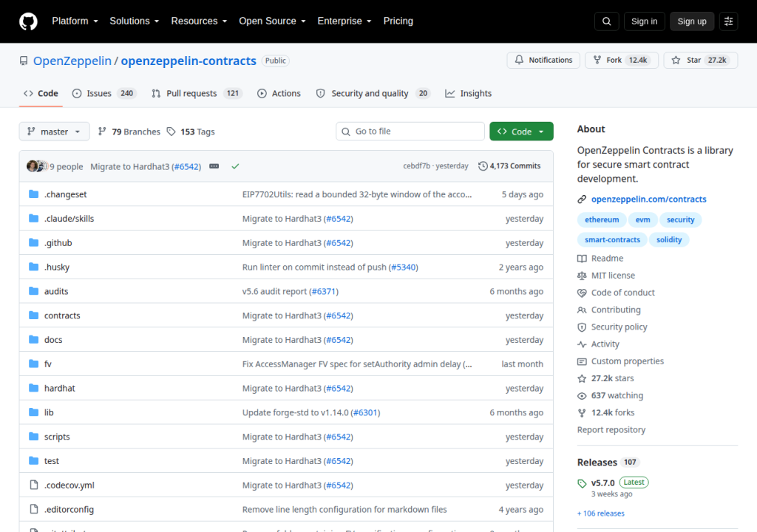Open the v5.7.0 latest release

(602, 482)
